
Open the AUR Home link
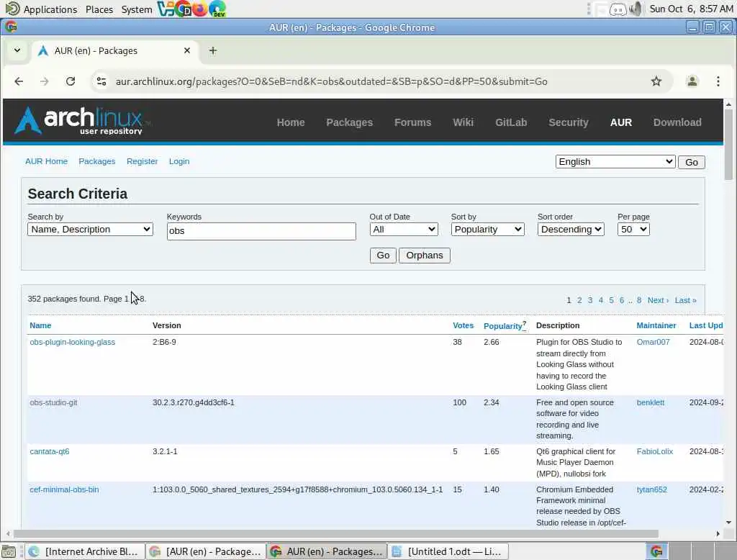click(x=46, y=161)
